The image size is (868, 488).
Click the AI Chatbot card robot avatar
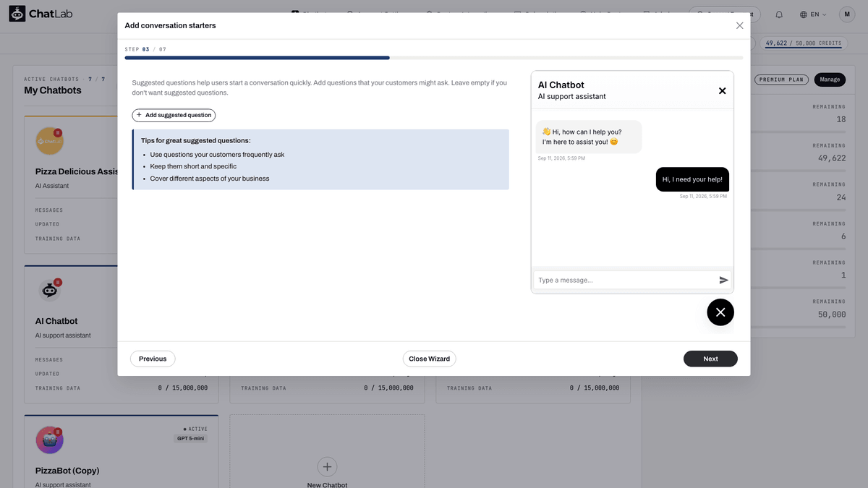50,290
